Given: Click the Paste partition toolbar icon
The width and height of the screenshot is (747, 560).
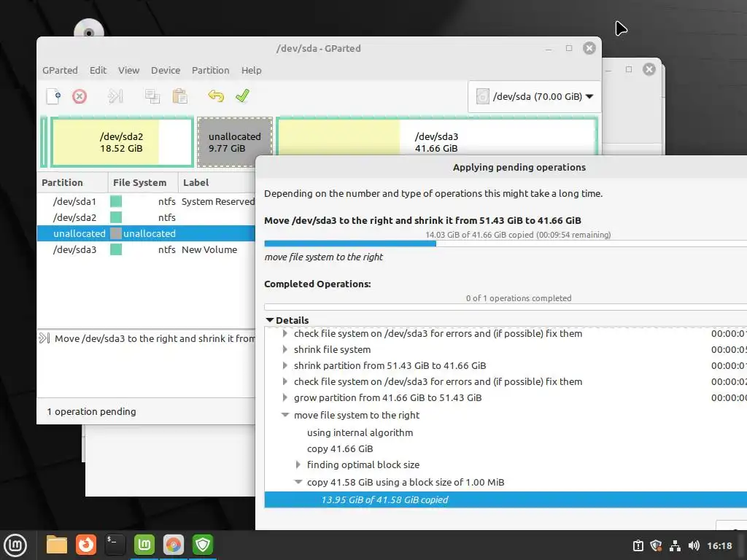Looking at the screenshot, I should pyautogui.click(x=179, y=96).
